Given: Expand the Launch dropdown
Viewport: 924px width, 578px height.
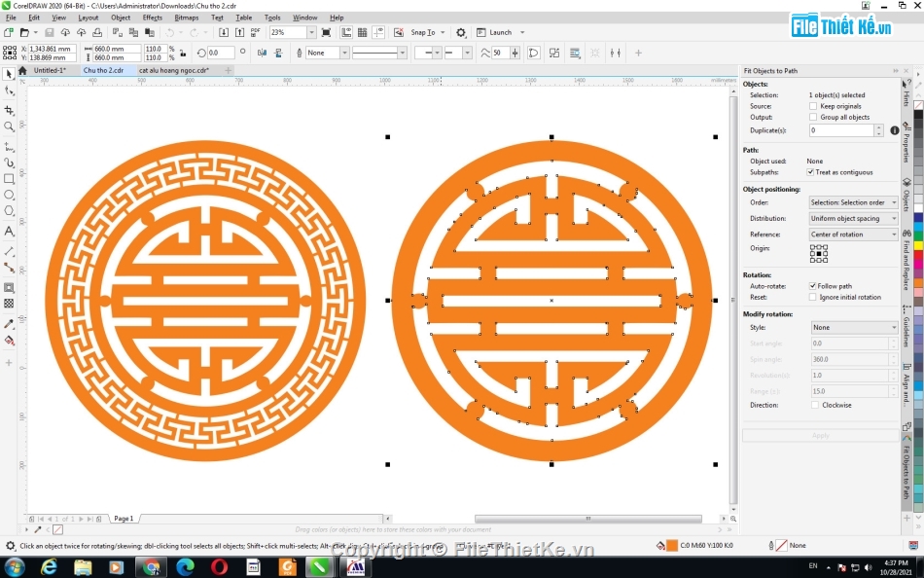Looking at the screenshot, I should click(522, 32).
